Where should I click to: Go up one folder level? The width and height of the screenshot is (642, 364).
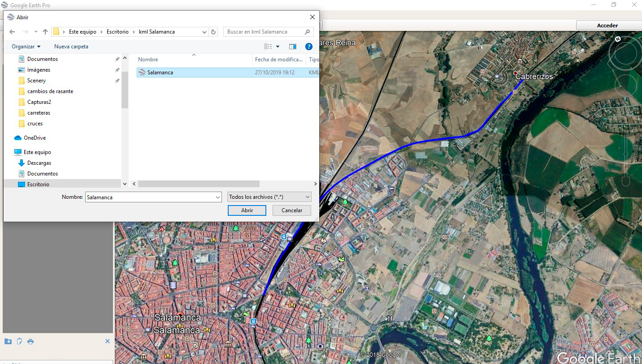pyautogui.click(x=45, y=32)
